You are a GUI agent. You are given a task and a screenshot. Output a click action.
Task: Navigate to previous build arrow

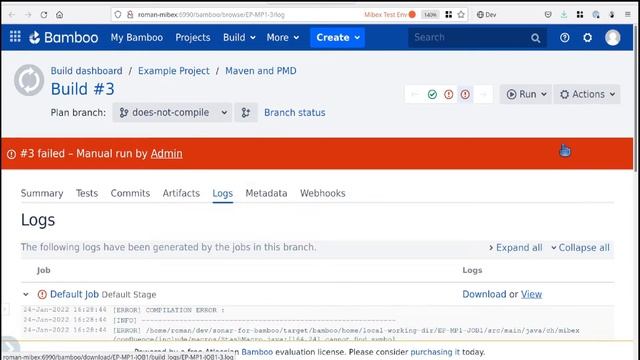[x=415, y=95]
